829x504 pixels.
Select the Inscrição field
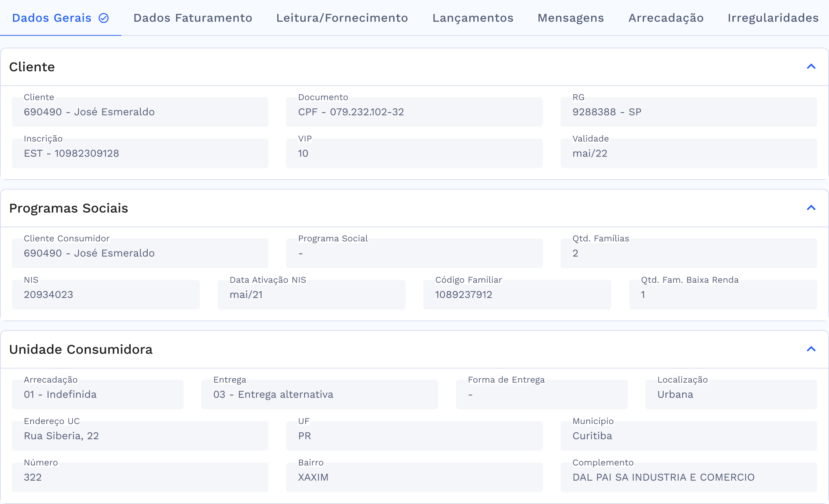click(x=140, y=153)
